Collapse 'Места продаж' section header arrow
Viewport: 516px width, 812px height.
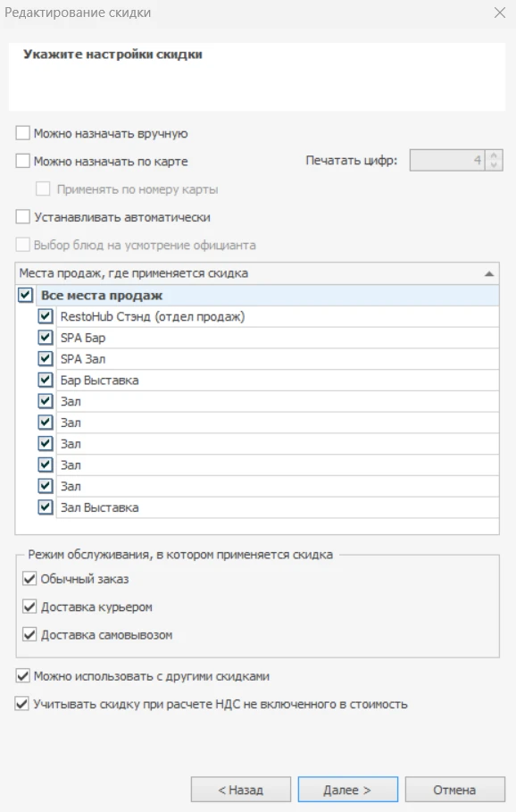tap(488, 273)
